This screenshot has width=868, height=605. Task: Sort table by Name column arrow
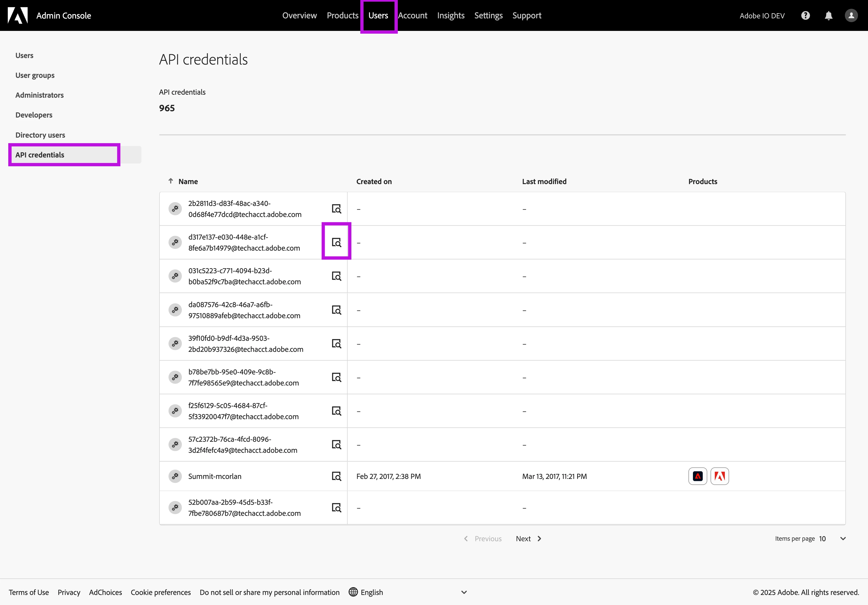[x=171, y=181]
